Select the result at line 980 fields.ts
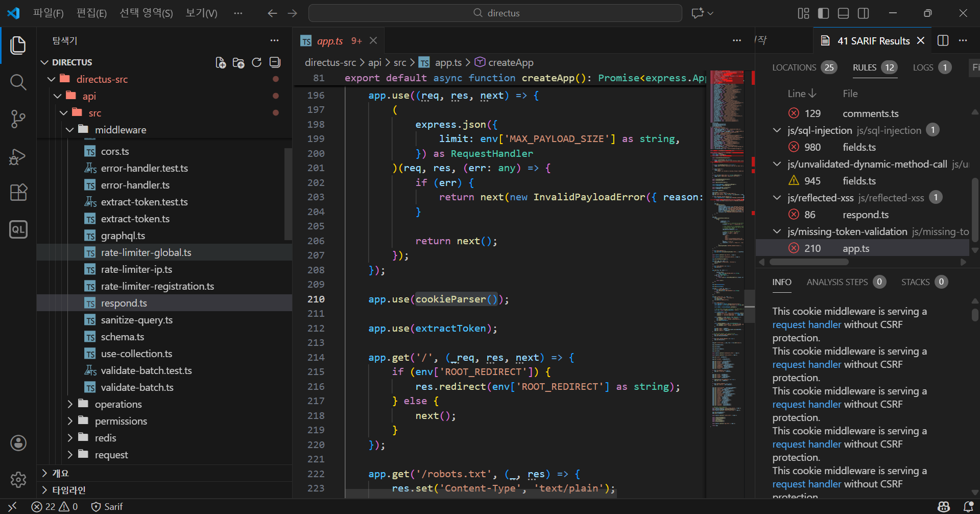 click(862, 147)
